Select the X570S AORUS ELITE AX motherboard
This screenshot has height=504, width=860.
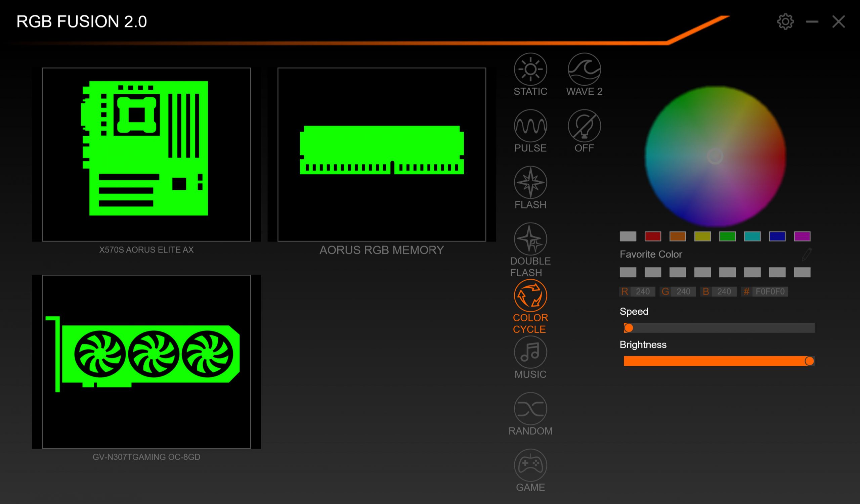(x=146, y=154)
